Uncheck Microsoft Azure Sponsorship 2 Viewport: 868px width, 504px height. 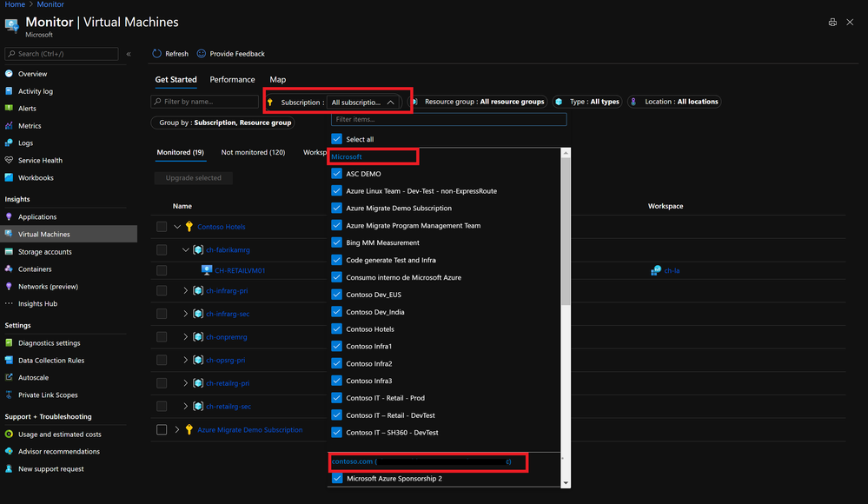tap(336, 478)
